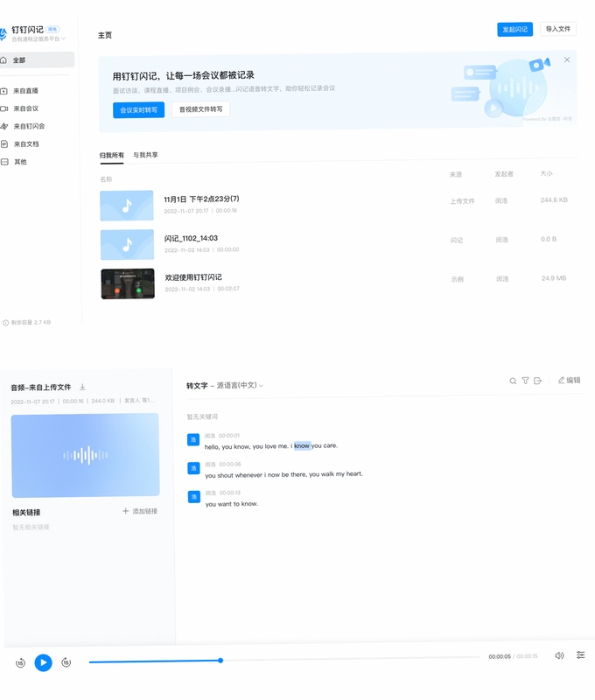Click 添加链接 to add a link
The width and height of the screenshot is (595, 700).
pos(140,511)
